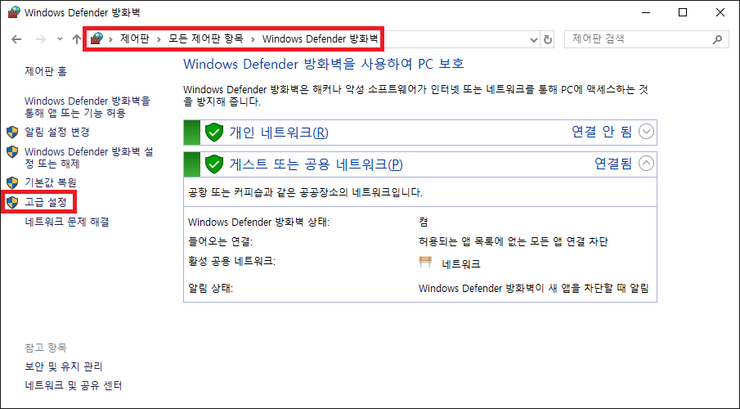The width and height of the screenshot is (740, 409).
Task: Click the firewall icon in the address bar
Action: click(x=98, y=39)
